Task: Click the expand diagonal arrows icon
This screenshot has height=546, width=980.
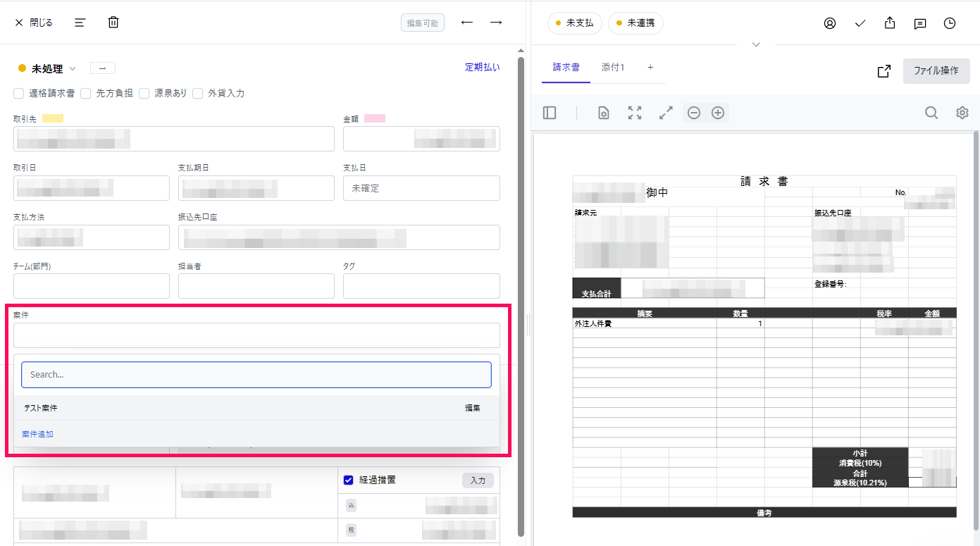Action: coord(666,113)
